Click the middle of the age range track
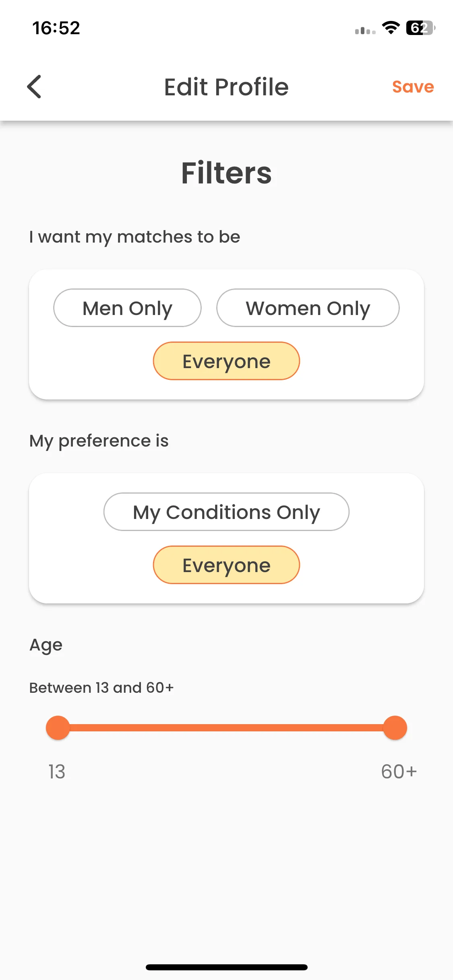Screen dimensions: 453x980 [226, 728]
